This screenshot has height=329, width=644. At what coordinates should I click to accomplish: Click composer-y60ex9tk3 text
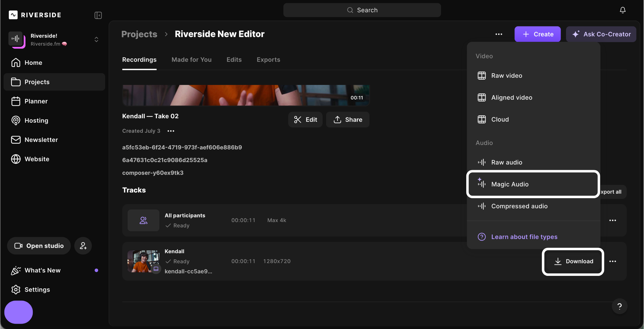coord(153,173)
